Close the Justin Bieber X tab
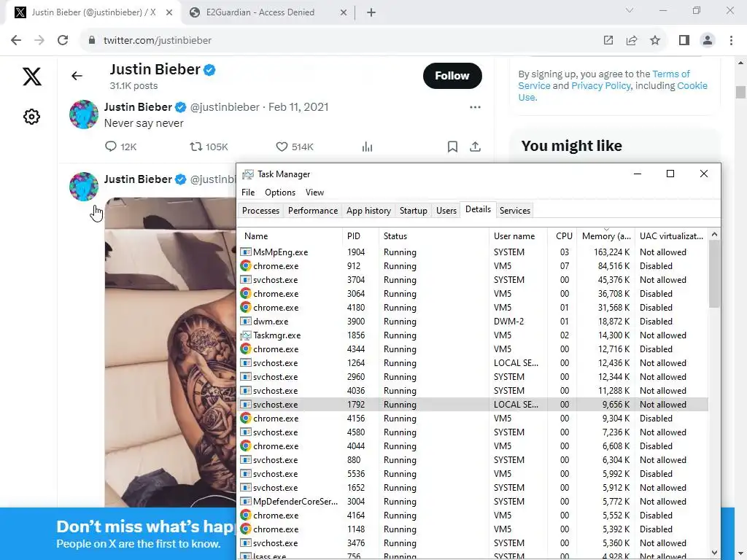The image size is (747, 560). [x=169, y=13]
